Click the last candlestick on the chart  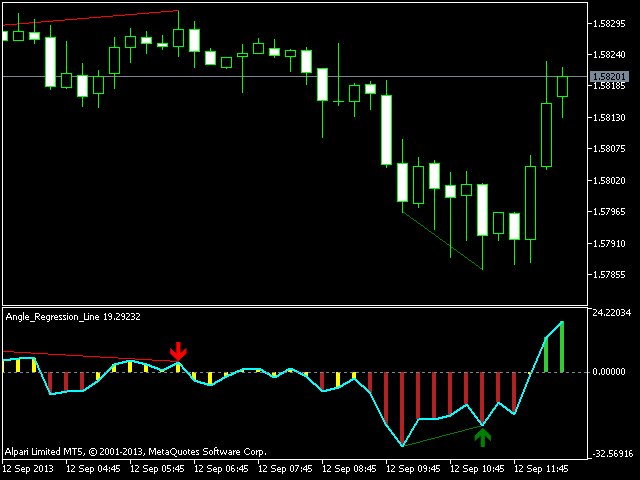[x=562, y=87]
